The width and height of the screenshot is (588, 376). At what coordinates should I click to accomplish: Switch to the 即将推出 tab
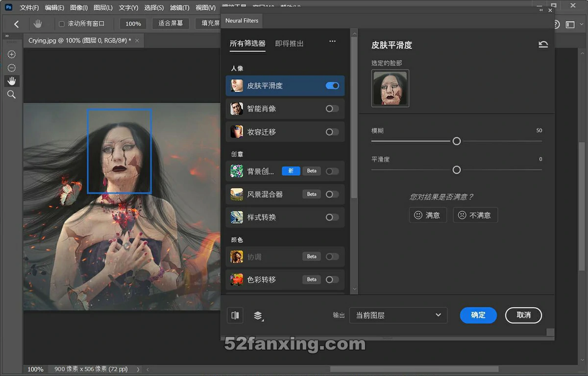click(289, 44)
